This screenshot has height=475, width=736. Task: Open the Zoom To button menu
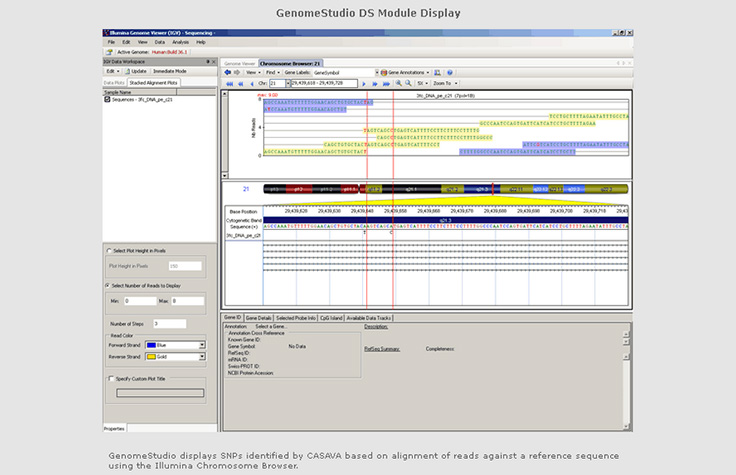click(447, 83)
